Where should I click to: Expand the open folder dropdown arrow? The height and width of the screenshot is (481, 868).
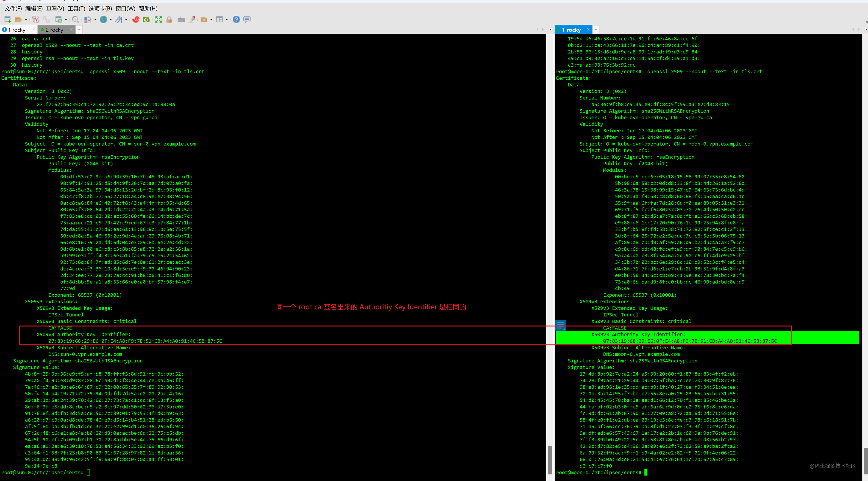26,20
